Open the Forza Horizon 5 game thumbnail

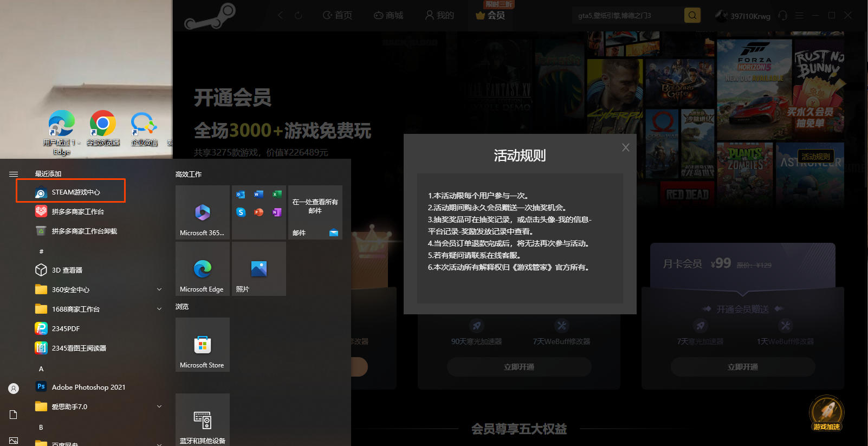tap(754, 89)
